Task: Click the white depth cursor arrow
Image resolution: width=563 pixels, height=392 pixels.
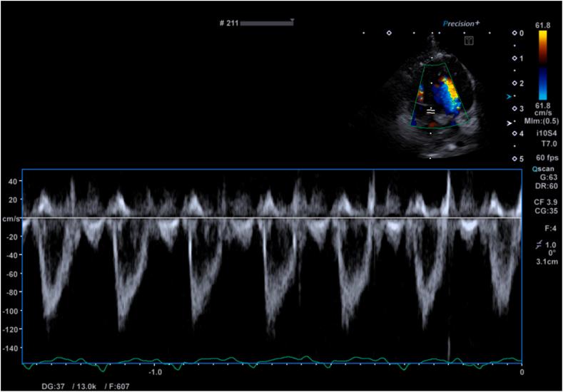Action: [509, 122]
